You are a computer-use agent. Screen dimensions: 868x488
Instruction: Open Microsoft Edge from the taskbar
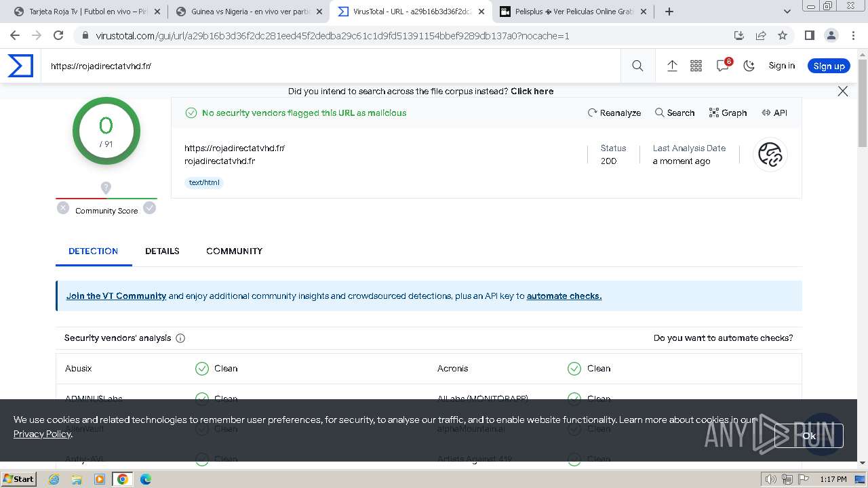coord(146,479)
